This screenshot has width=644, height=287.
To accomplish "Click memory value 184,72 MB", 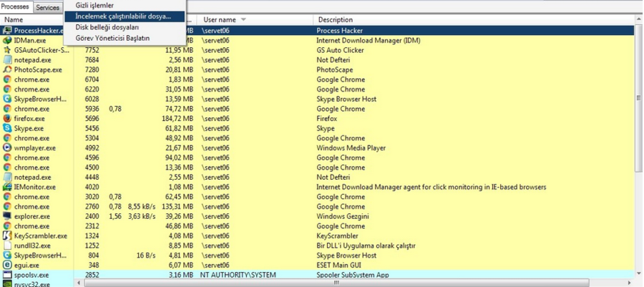I will tap(177, 119).
